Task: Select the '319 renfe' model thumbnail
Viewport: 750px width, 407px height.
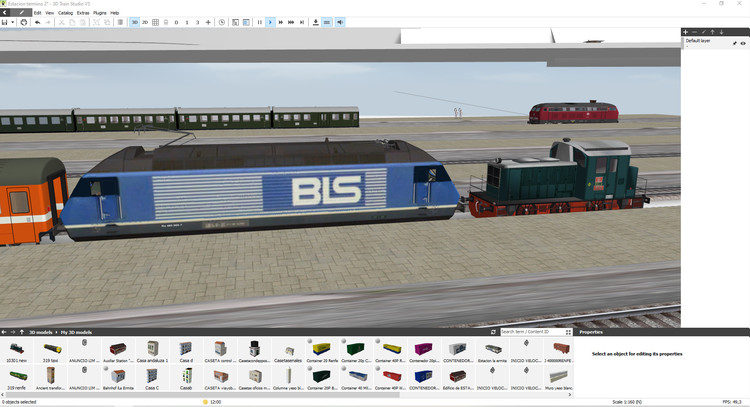Action: (x=17, y=378)
